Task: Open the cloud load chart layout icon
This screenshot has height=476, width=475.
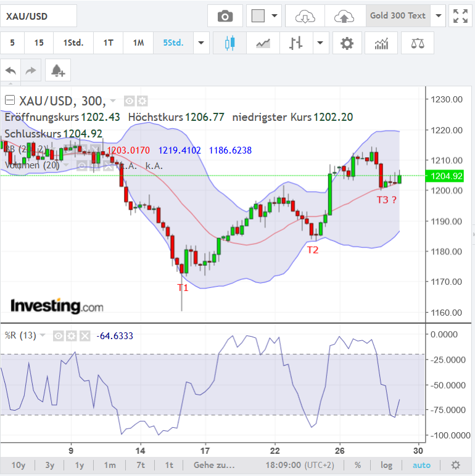Action: point(305,16)
